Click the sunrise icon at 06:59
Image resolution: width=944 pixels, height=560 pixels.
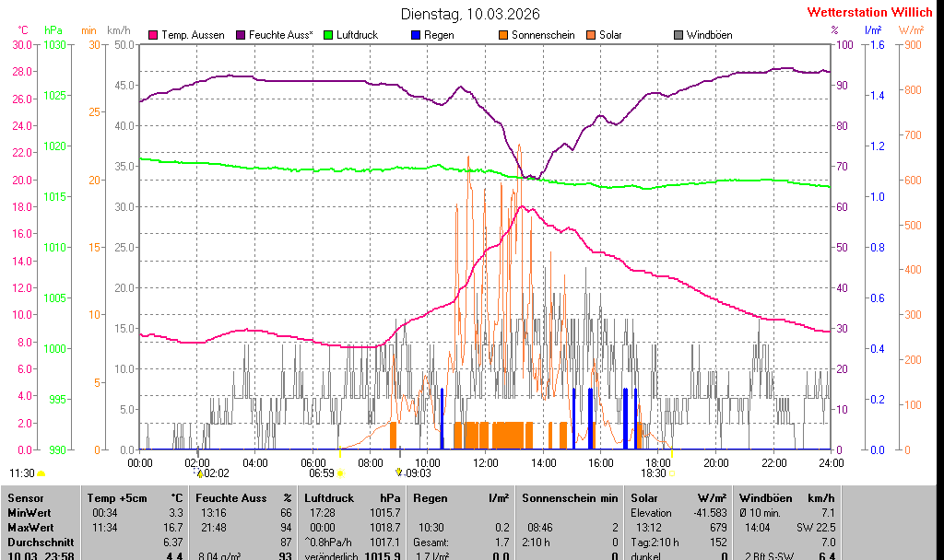click(340, 473)
